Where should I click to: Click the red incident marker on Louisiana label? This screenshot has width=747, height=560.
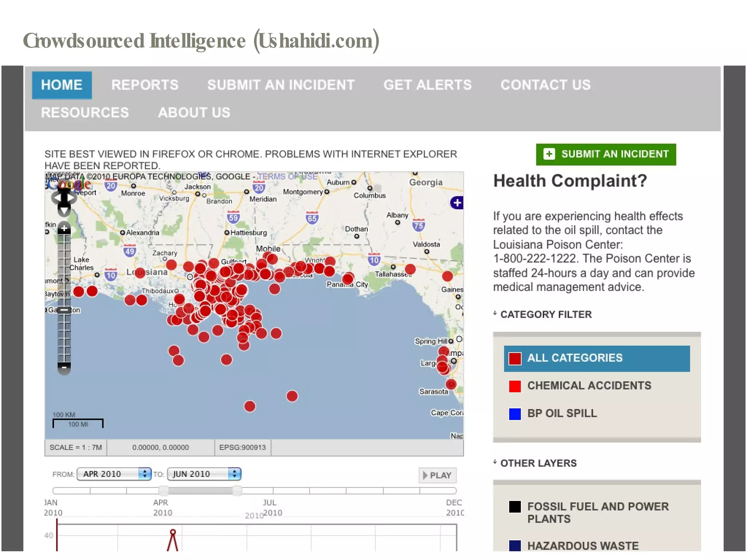point(140,273)
